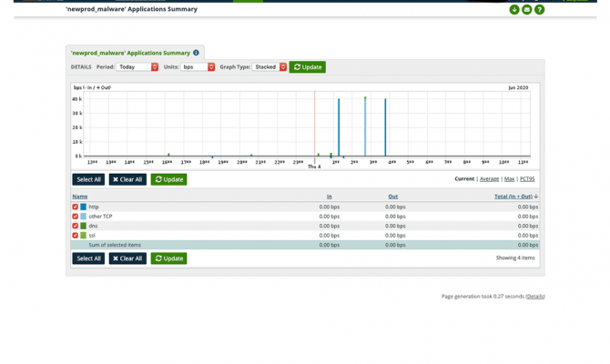Uncheck the other TCP checkbox
Image resolution: width=610 pixels, height=364 pixels.
[75, 217]
